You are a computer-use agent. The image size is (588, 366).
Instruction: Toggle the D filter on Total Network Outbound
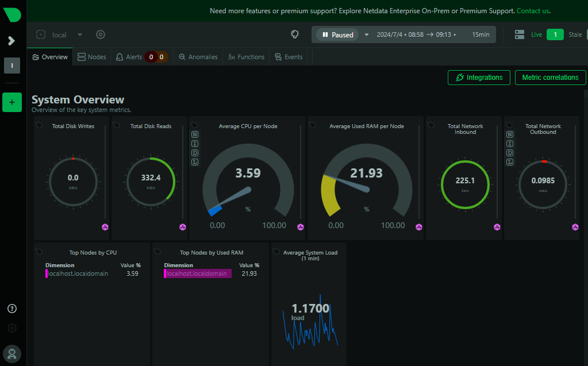510,153
